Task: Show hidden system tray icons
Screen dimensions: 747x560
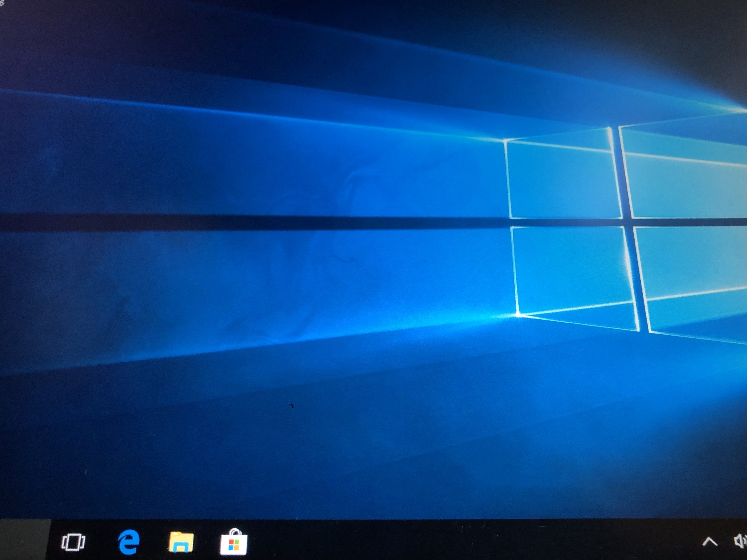Action: 710,542
